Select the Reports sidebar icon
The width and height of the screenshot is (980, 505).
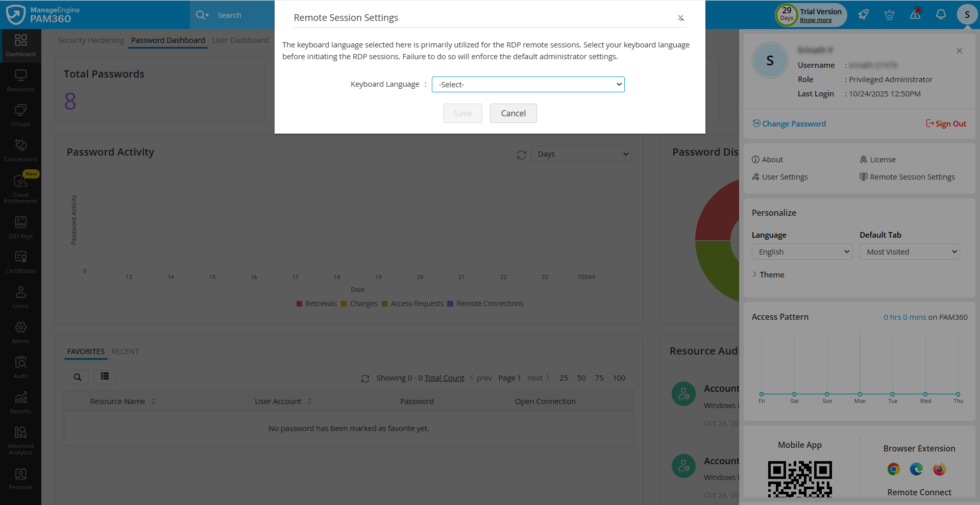point(20,401)
